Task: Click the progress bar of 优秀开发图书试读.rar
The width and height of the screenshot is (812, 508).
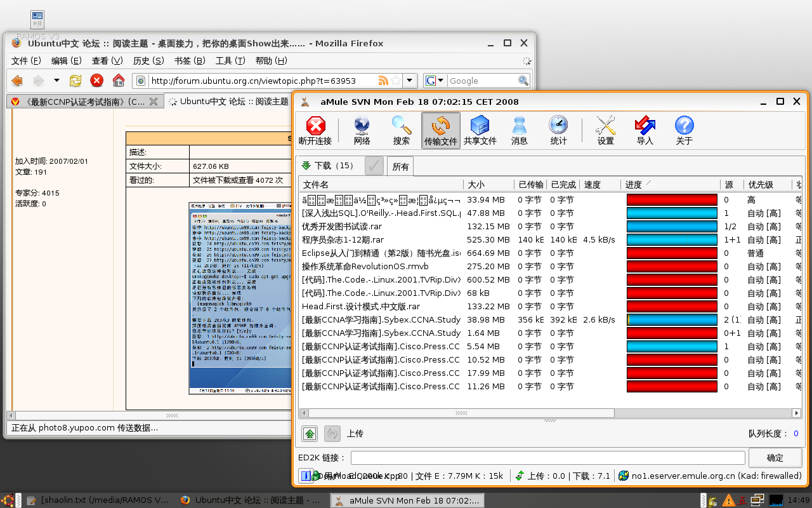Action: click(x=672, y=226)
